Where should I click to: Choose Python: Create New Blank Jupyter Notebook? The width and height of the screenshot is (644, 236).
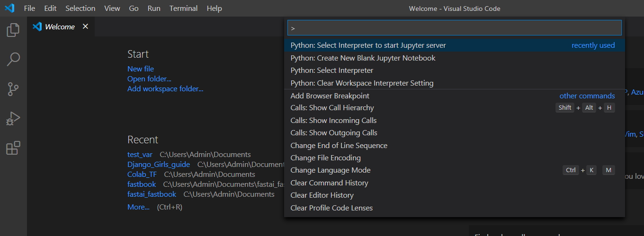click(363, 58)
